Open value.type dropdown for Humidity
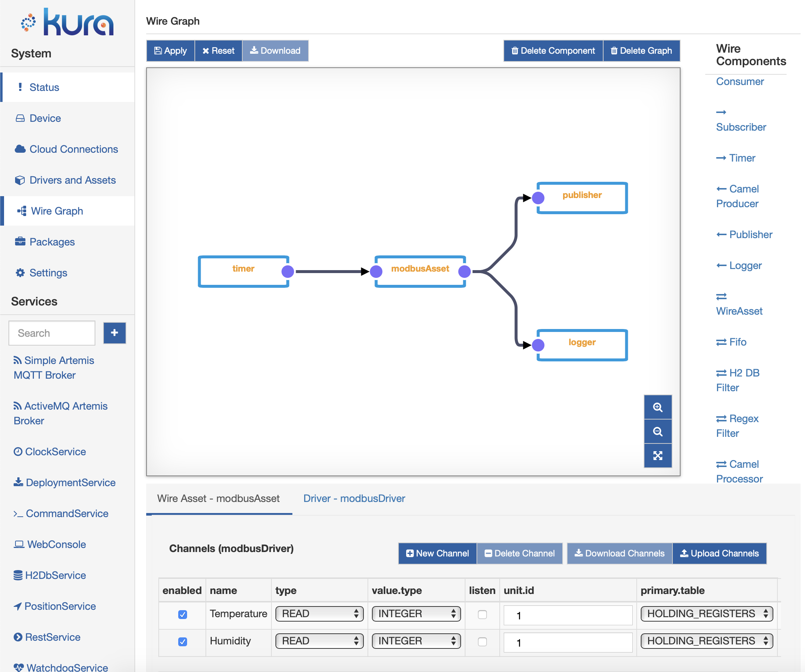The image size is (805, 672). pyautogui.click(x=416, y=641)
